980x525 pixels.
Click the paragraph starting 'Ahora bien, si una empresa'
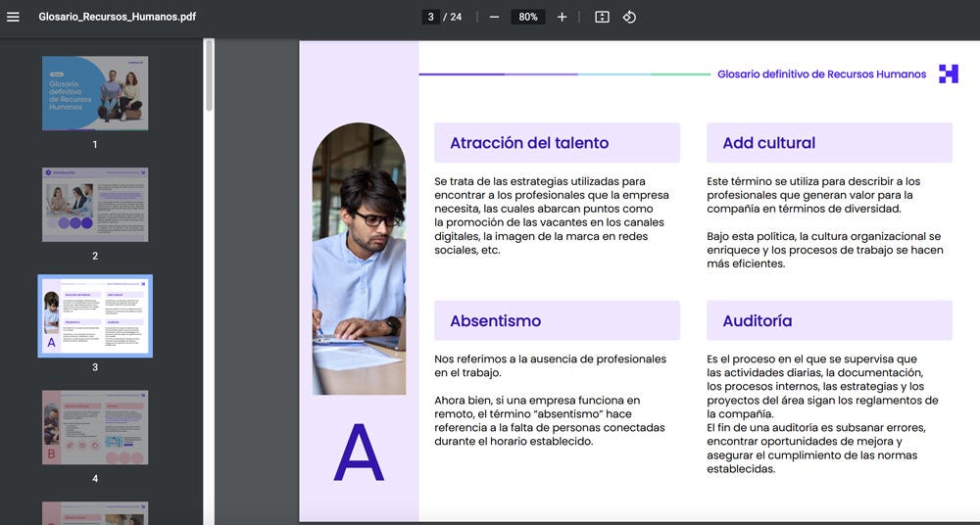click(550, 420)
